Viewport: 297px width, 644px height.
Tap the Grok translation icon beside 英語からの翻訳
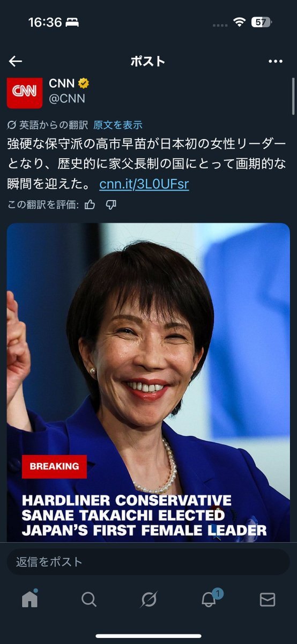point(12,125)
